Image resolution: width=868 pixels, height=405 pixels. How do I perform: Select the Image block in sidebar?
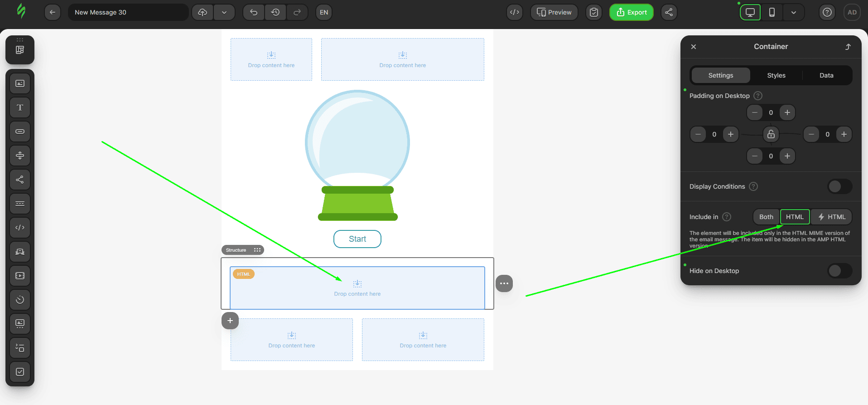pos(20,83)
